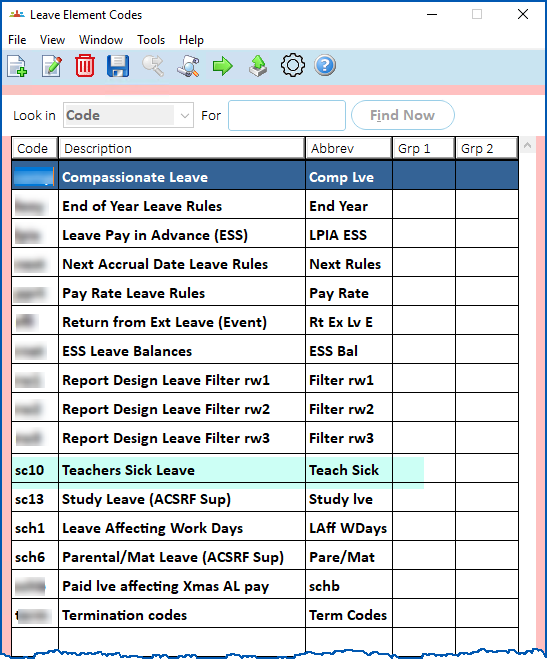Viewport: 547px width, 659px height.
Task: Click the Study lve abbreviation cell
Action: pyautogui.click(x=349, y=498)
